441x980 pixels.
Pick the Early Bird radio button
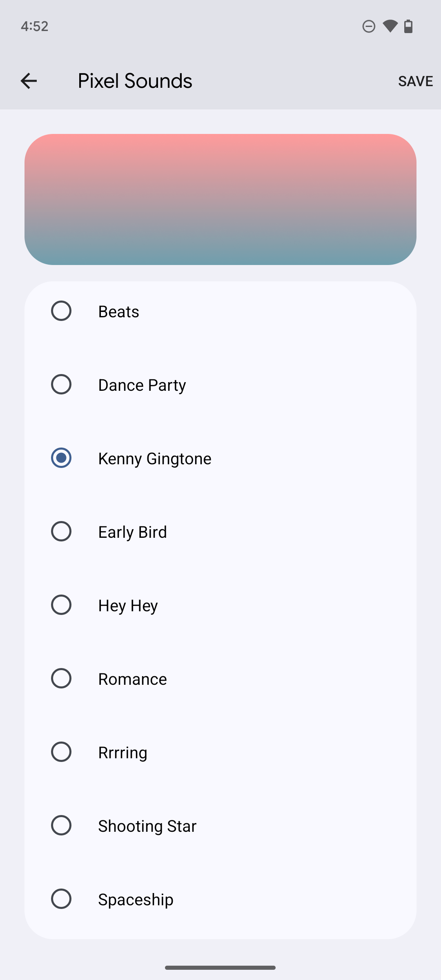(x=61, y=532)
